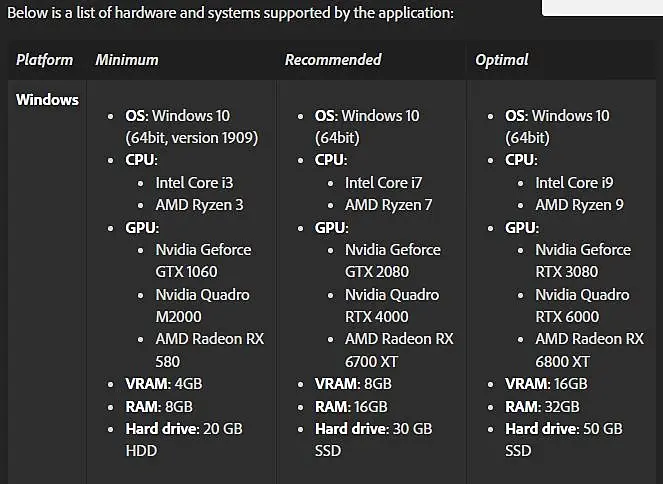Click the Optimal column header
The image size is (663, 484).
click(502, 60)
